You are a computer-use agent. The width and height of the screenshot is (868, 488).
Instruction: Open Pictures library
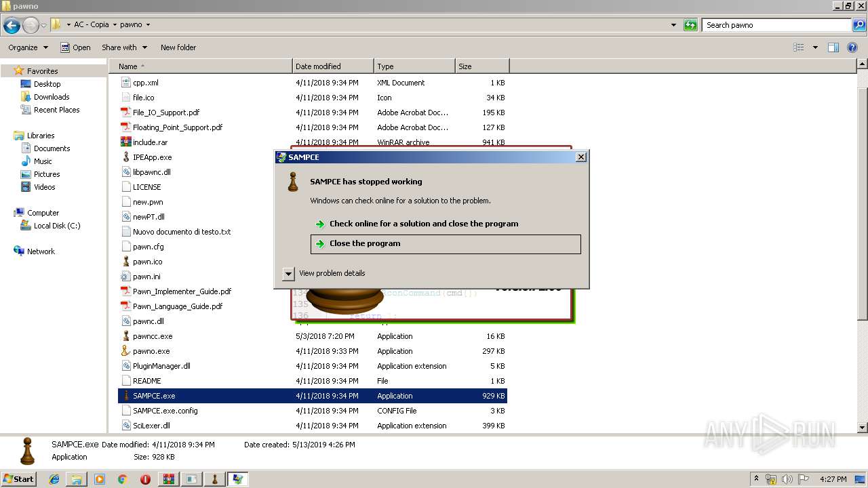[x=47, y=174]
